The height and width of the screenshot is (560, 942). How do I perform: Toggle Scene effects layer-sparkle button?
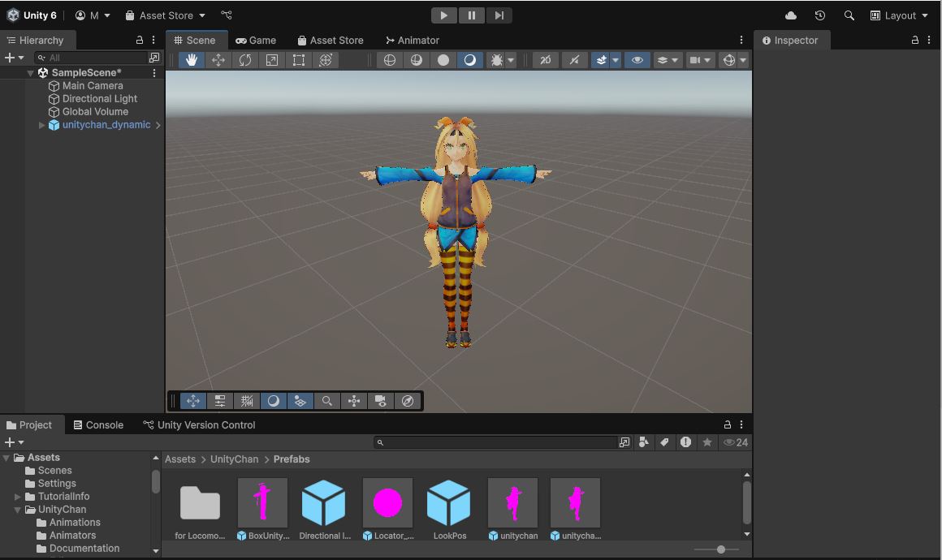601,60
